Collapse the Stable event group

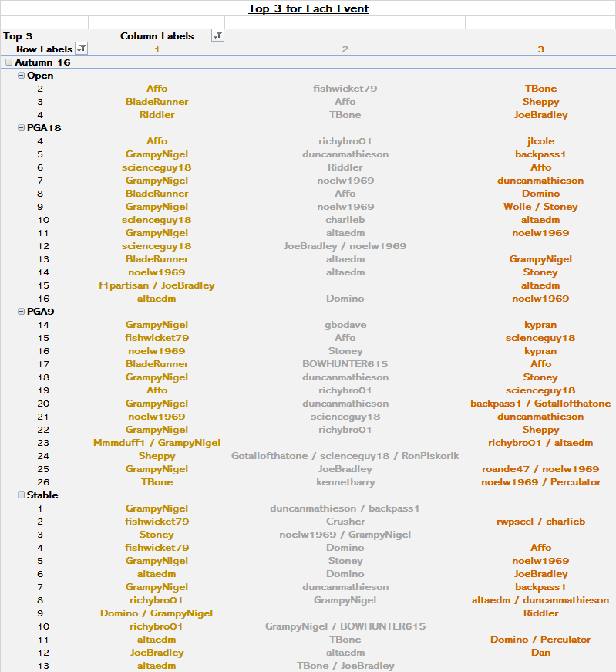[x=21, y=495]
